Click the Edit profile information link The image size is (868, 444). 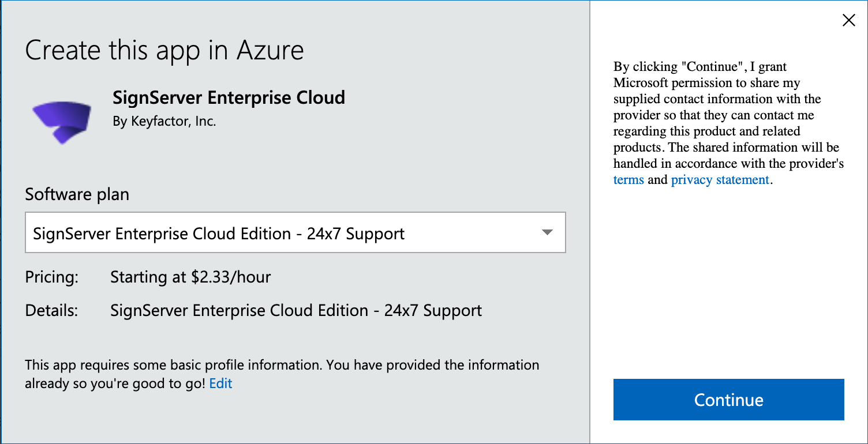pos(220,383)
